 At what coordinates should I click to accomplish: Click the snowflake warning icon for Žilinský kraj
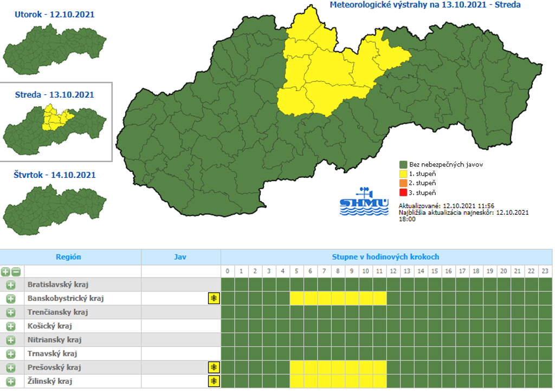point(214,381)
